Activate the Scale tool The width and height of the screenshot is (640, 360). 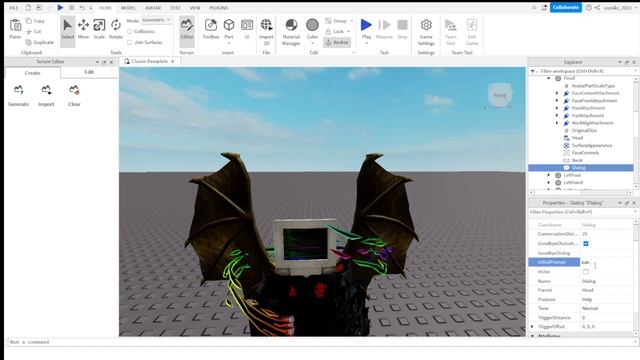(99, 29)
